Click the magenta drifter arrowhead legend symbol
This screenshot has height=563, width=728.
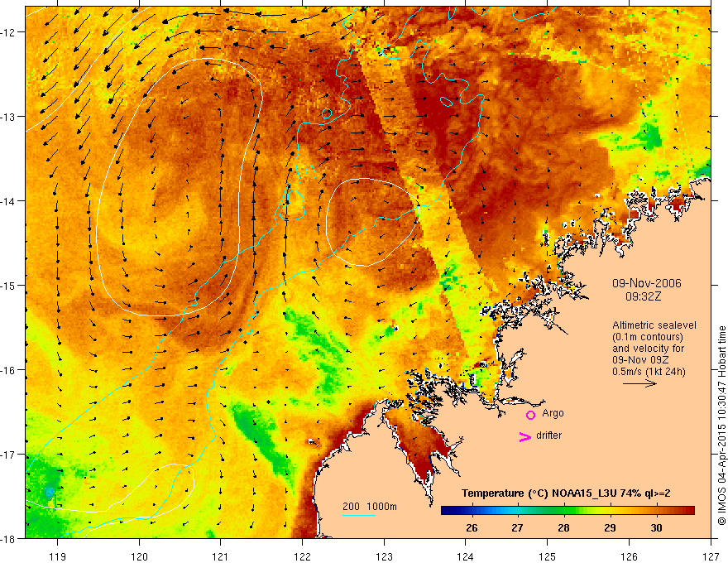click(x=525, y=436)
